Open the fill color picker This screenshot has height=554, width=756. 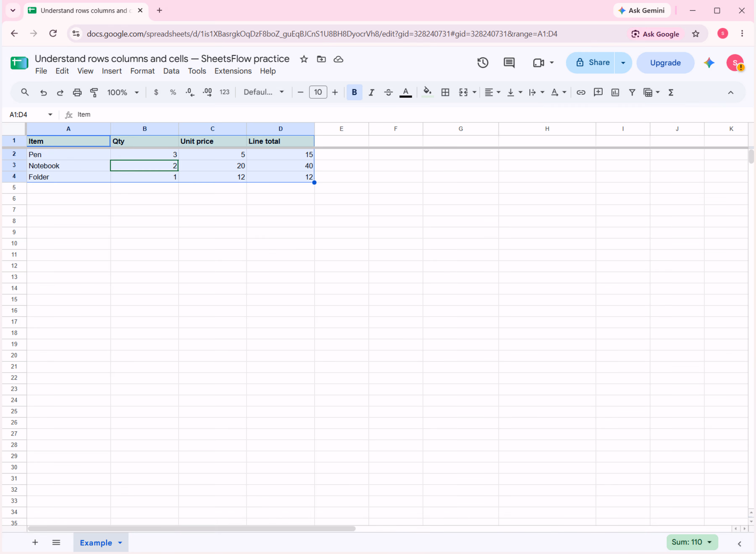427,92
